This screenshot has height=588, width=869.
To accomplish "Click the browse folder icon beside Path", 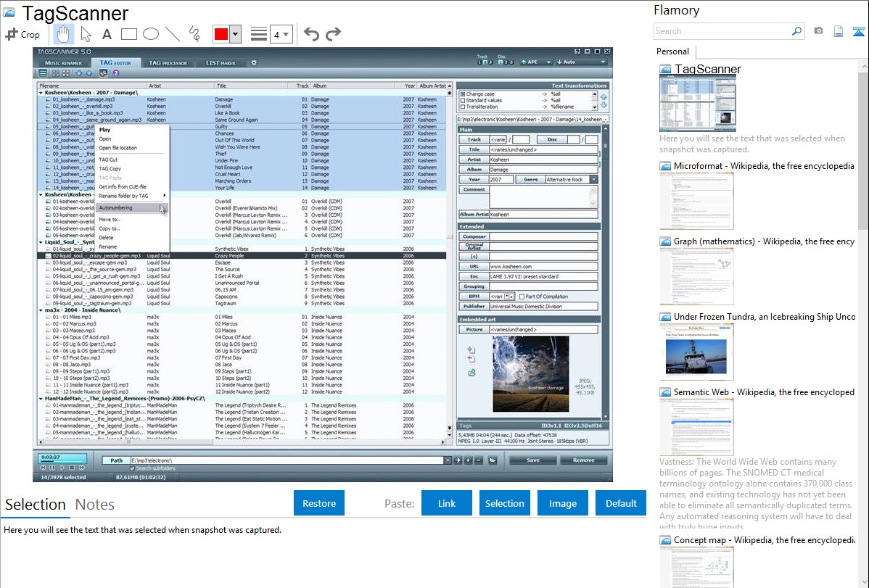I will [492, 460].
